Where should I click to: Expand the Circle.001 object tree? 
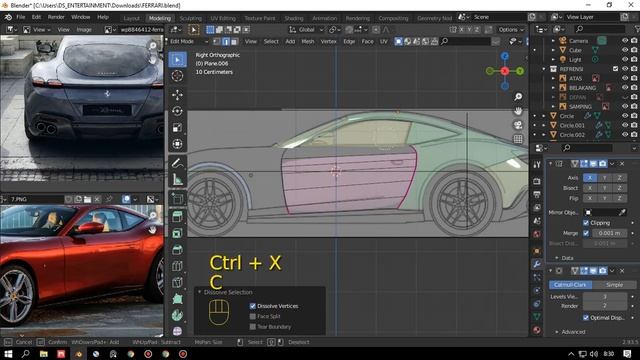(544, 125)
